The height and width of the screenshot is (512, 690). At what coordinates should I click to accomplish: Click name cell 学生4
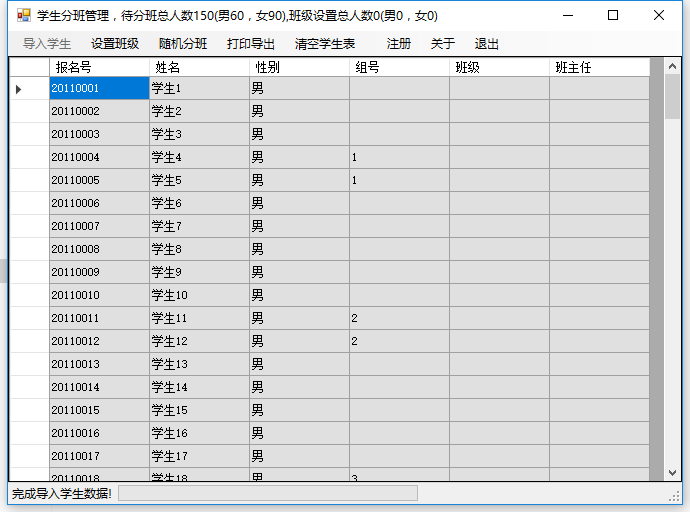(199, 157)
